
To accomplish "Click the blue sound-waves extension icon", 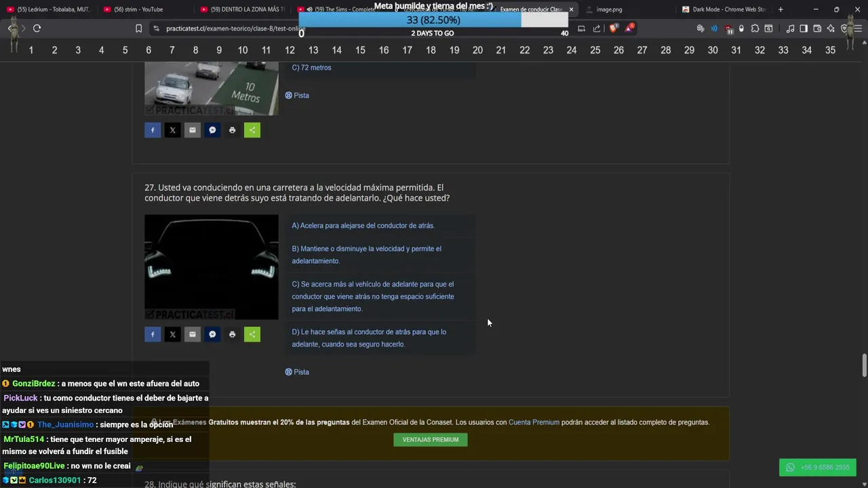I will (x=714, y=28).
